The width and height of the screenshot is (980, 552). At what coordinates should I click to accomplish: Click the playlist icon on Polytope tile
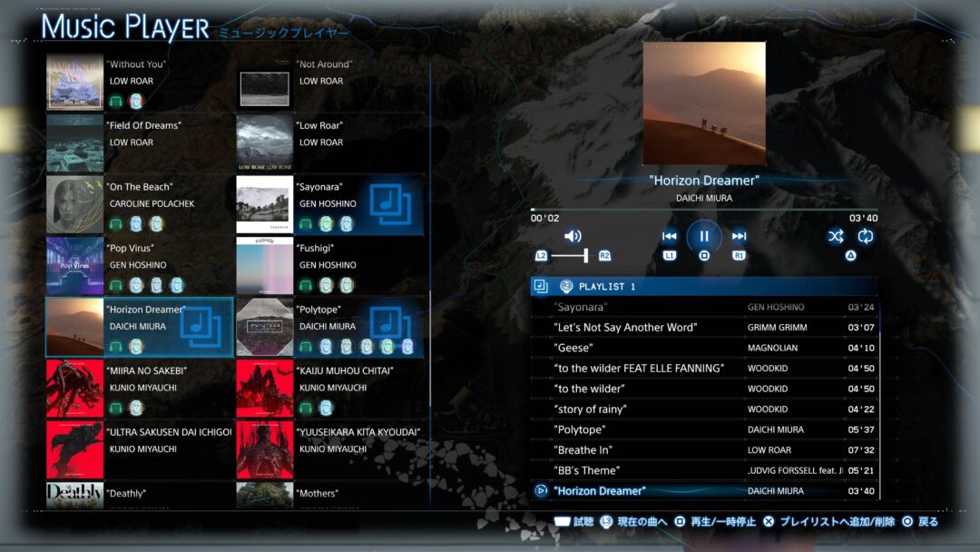click(x=390, y=326)
